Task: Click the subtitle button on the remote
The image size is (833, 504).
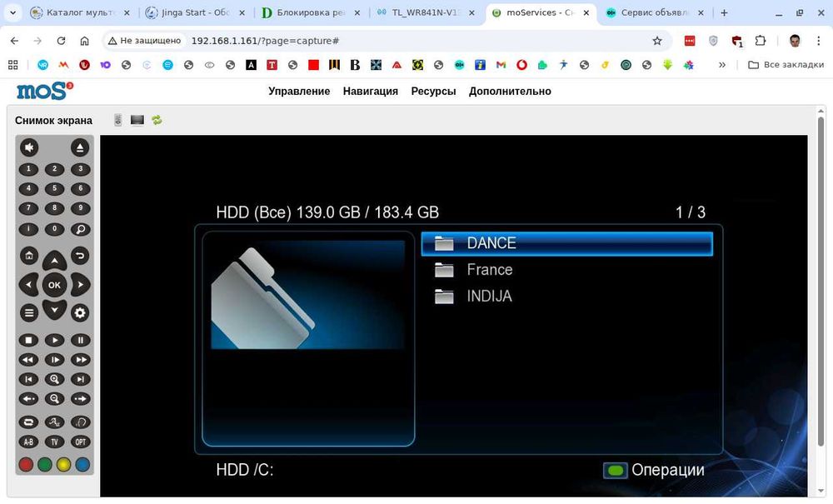Action: coord(54,422)
